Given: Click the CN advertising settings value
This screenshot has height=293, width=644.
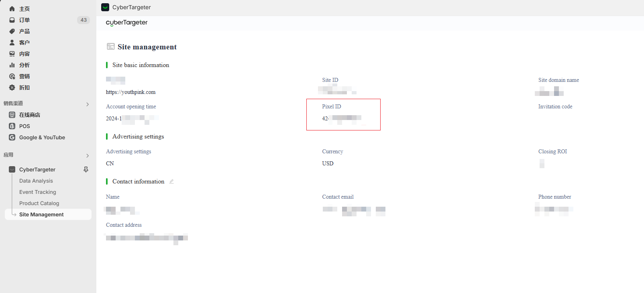Looking at the screenshot, I should 110,163.
